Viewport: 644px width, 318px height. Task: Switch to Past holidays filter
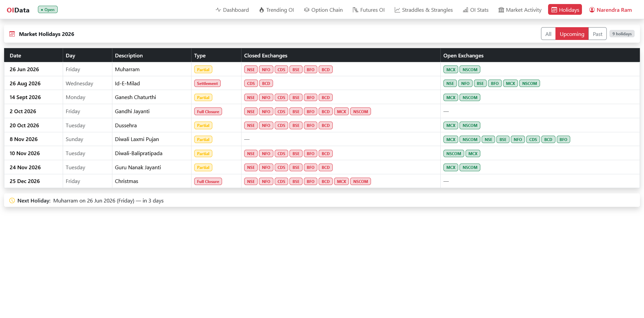(597, 34)
